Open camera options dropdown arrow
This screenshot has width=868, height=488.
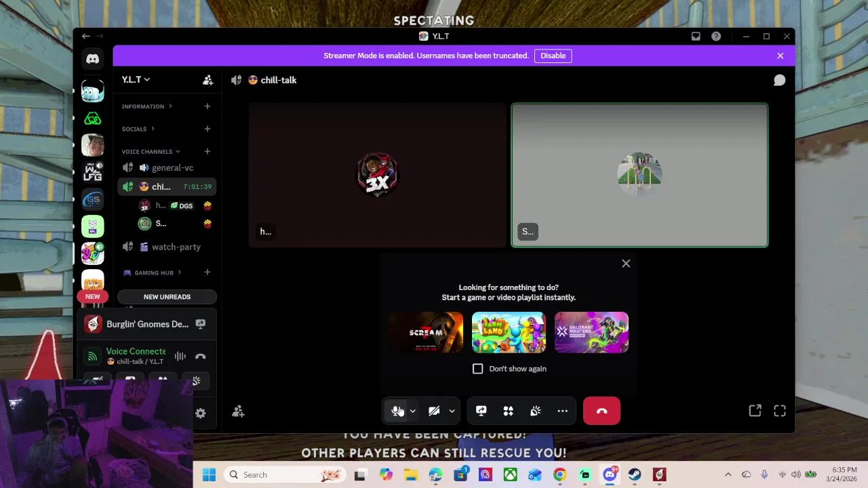452,411
